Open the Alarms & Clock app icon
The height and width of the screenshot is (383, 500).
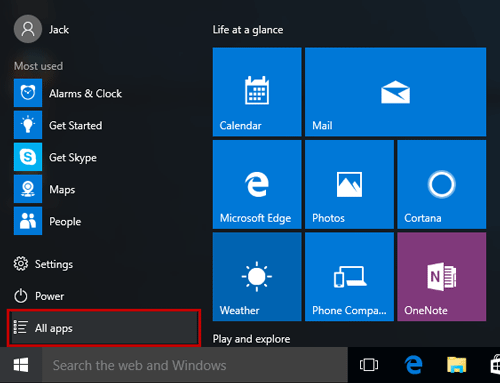point(28,93)
